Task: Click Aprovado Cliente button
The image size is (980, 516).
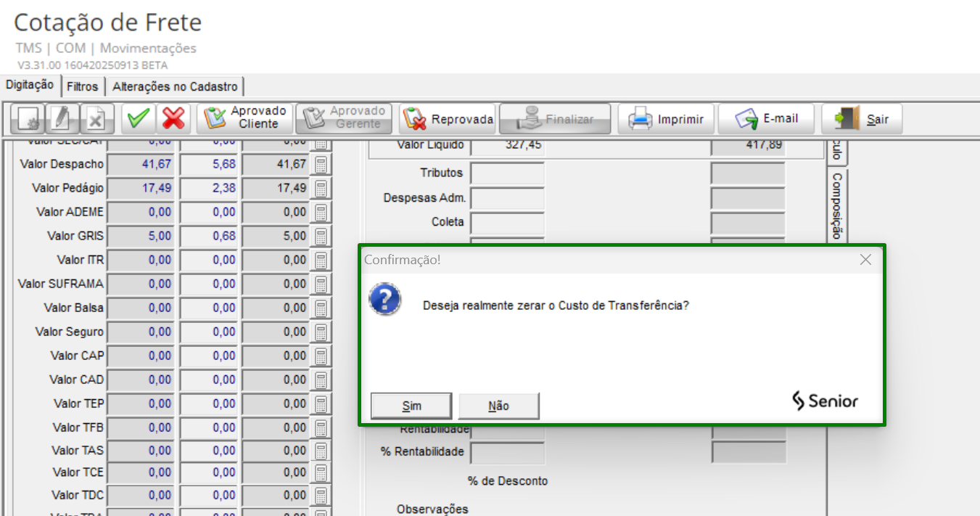Action: (x=244, y=118)
